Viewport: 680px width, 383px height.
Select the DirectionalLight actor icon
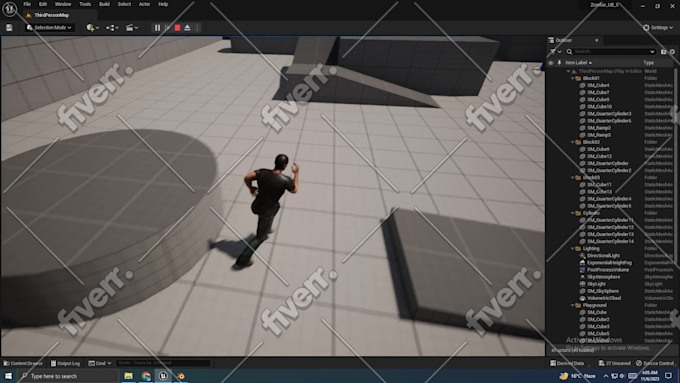point(582,256)
